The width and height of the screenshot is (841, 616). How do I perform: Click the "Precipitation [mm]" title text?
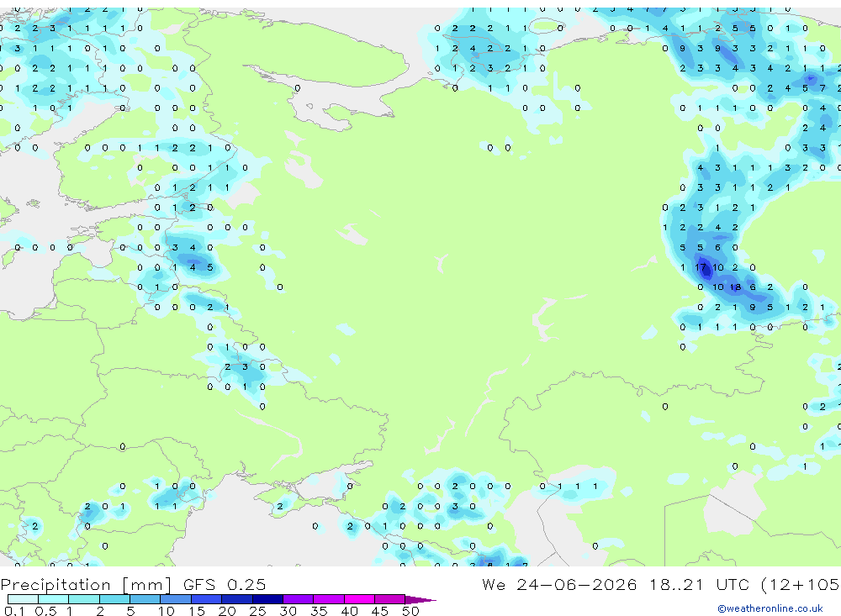pos(86,585)
